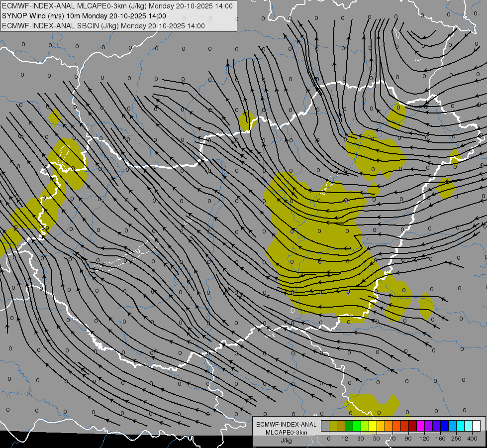
Task: Click the magenta legend swatch
Action: point(420,426)
